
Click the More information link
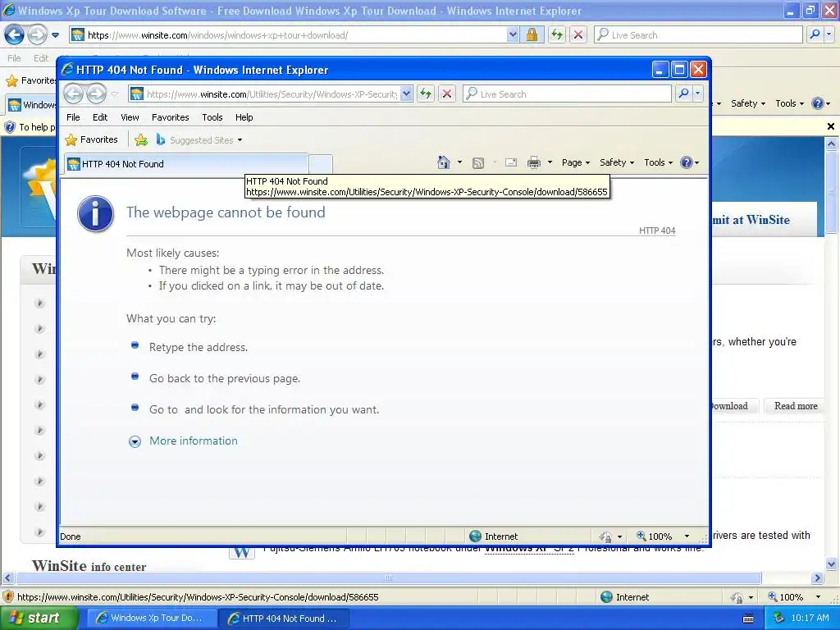coord(194,441)
